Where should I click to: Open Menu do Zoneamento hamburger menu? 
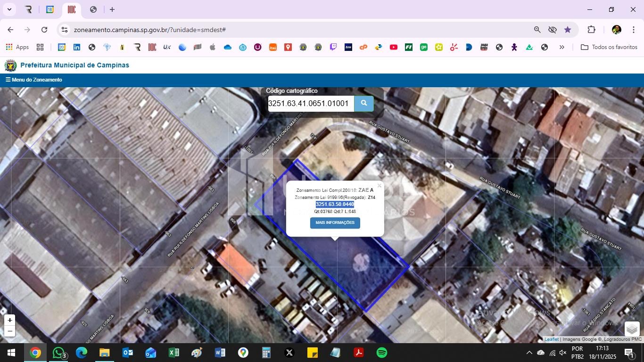[x=33, y=80]
